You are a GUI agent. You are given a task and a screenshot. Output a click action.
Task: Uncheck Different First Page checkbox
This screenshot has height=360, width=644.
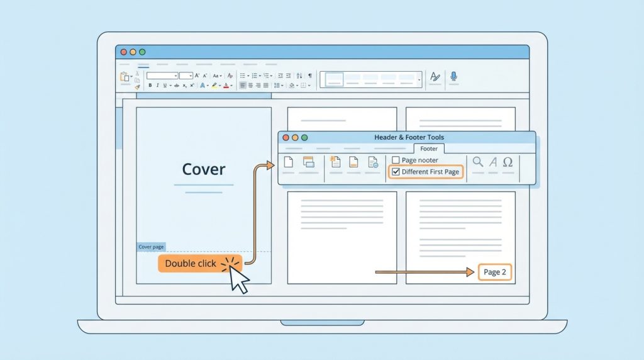pyautogui.click(x=396, y=172)
